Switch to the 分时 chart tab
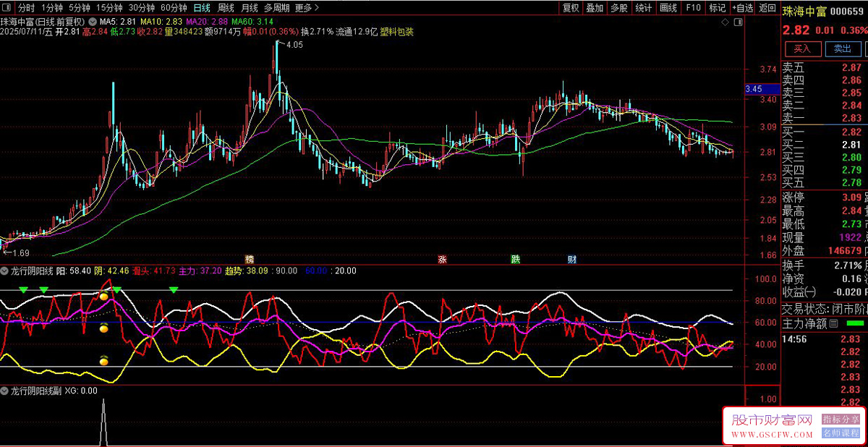868x447 pixels. point(26,8)
